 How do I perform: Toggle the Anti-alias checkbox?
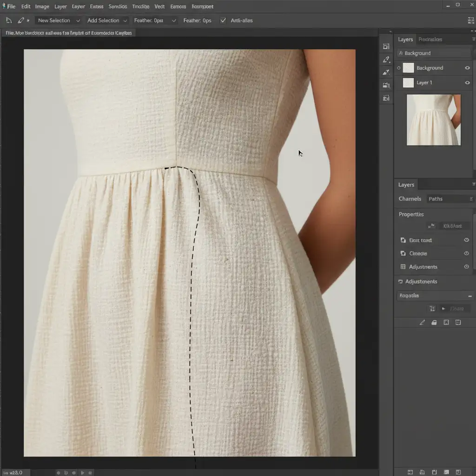[223, 20]
